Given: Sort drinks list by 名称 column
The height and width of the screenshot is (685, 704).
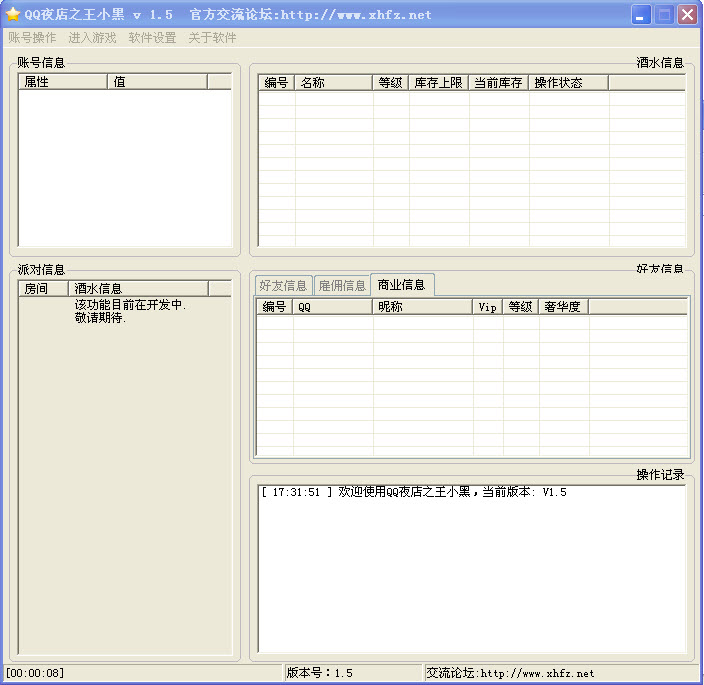Looking at the screenshot, I should coord(334,83).
